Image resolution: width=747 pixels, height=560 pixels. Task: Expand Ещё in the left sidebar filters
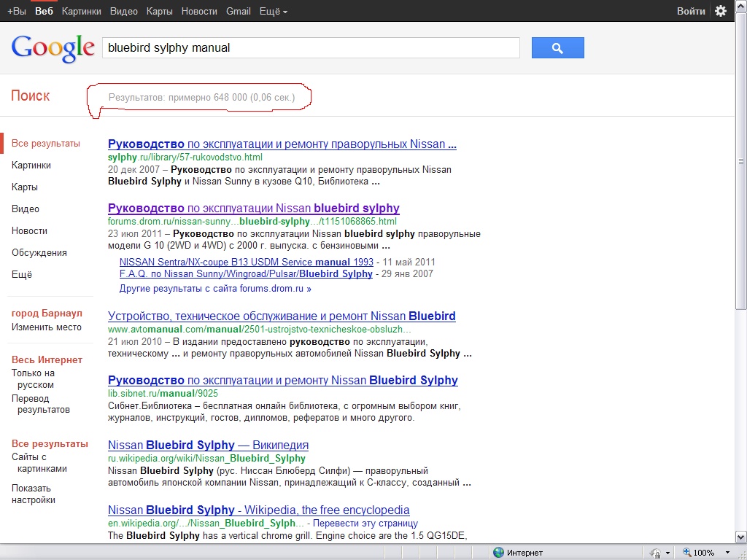point(22,274)
